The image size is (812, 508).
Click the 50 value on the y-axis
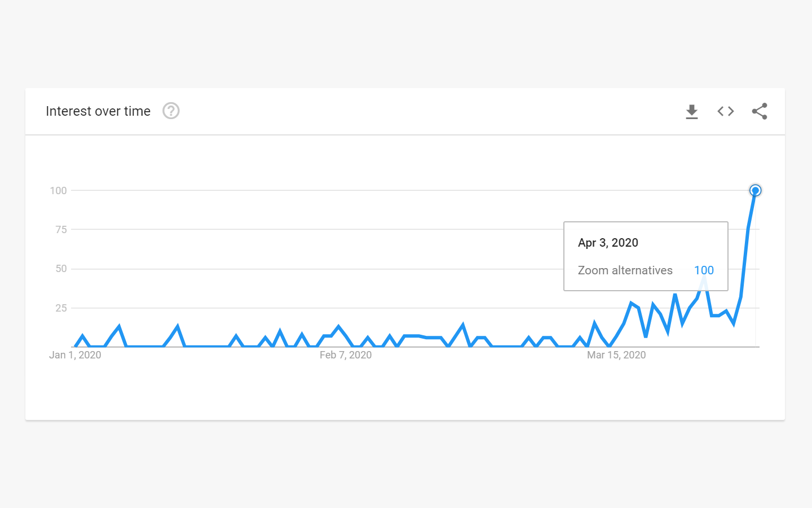pos(61,269)
